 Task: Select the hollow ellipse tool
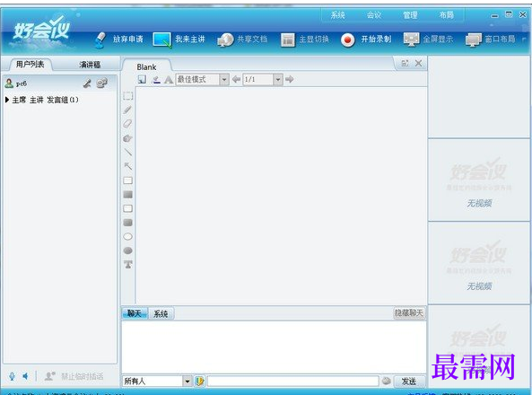click(128, 237)
